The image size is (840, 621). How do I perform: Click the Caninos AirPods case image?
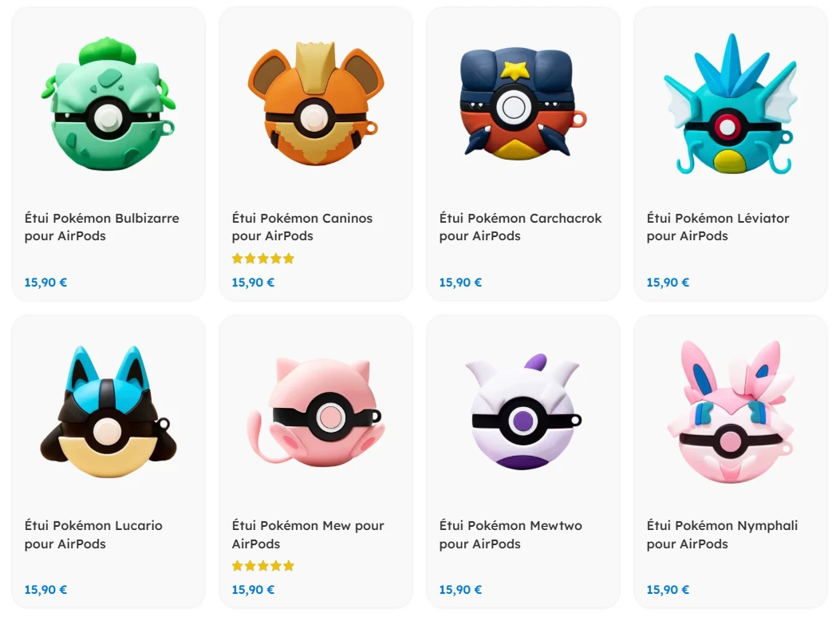pos(315,105)
